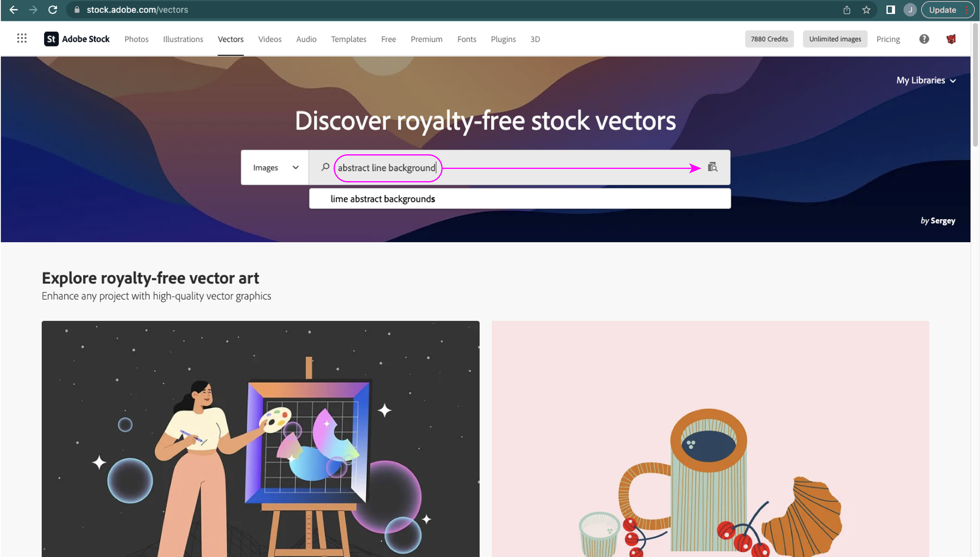Screen dimensions: 980x557
Task: Open the Adobe apps grid icon
Action: 22,38
